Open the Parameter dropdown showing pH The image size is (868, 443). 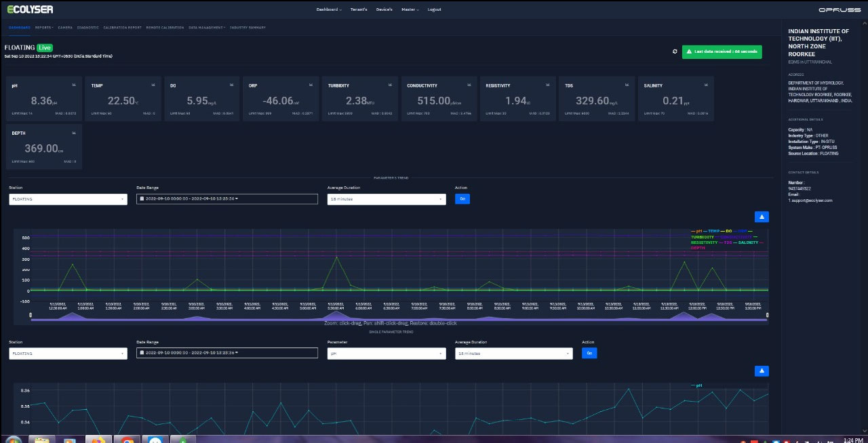[386, 354]
